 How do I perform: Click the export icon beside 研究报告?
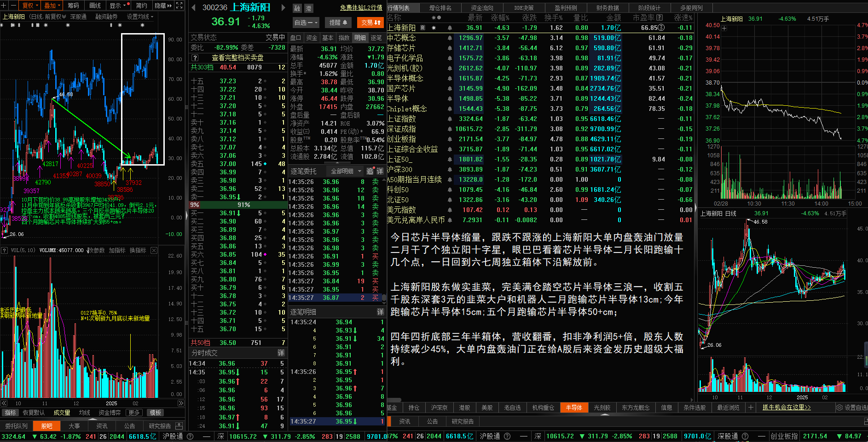tap(179, 426)
